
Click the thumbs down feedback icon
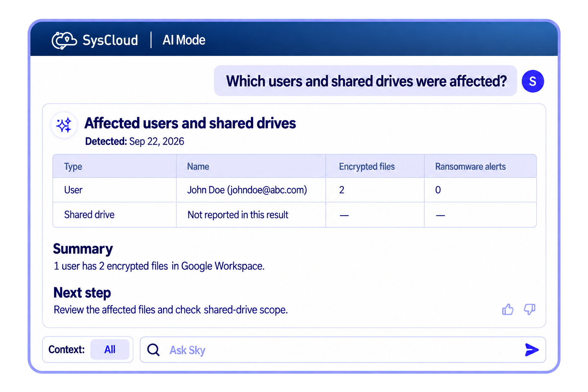pyautogui.click(x=529, y=309)
